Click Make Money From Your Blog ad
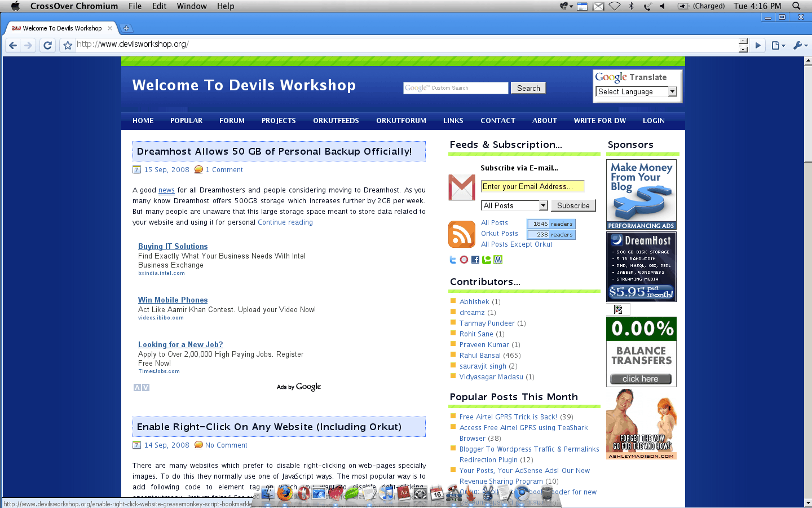Screen dimensions: 812x508 click(641, 195)
